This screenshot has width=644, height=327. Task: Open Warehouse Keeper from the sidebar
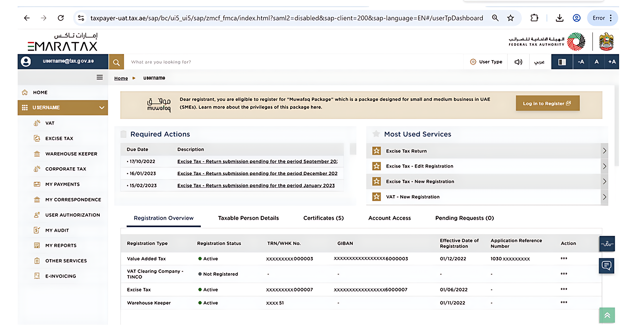[71, 154]
